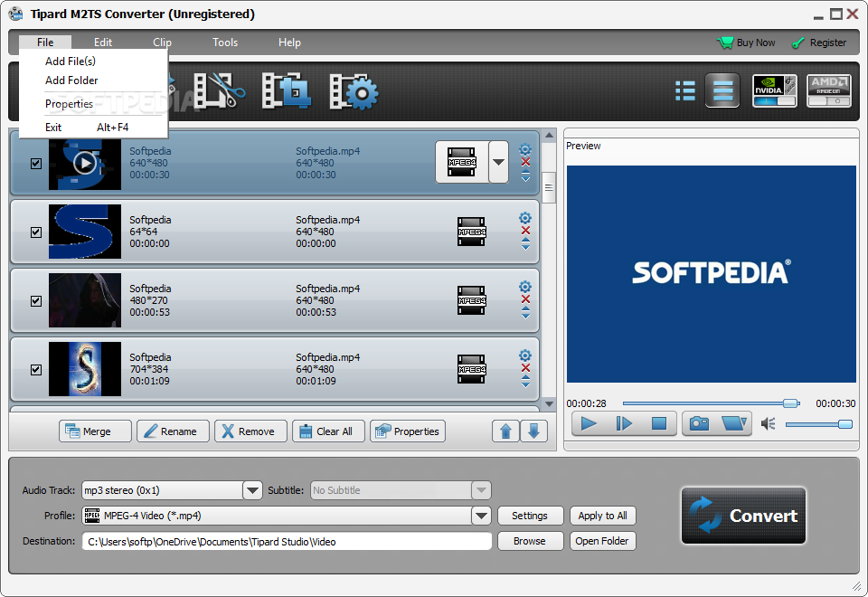Play the preview video

point(589,423)
